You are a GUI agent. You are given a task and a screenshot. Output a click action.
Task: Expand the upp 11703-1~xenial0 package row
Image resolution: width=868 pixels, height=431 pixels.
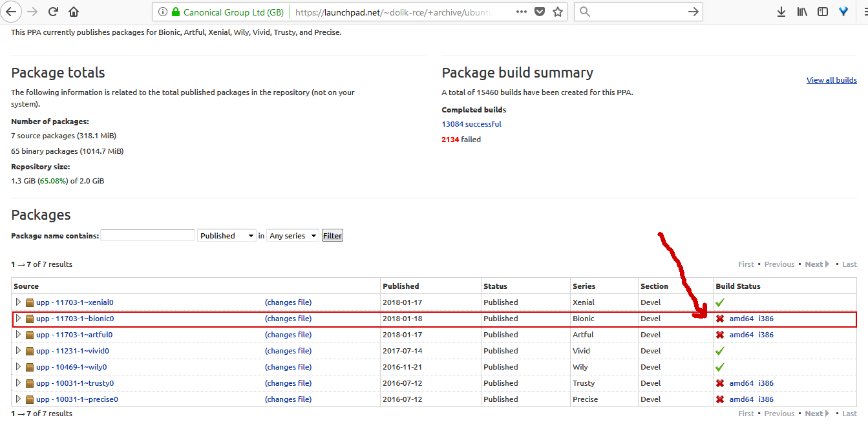(18, 302)
